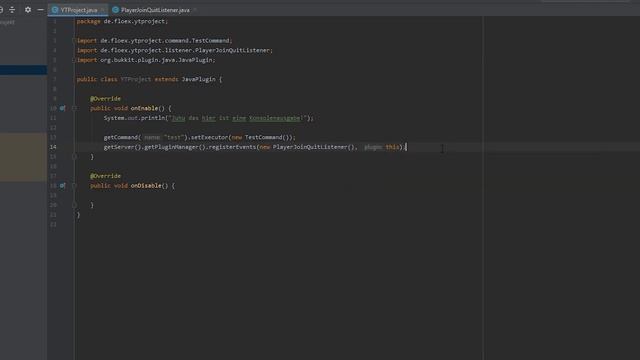640x360 pixels.
Task: Click the onDisable method name
Action: [146, 185]
